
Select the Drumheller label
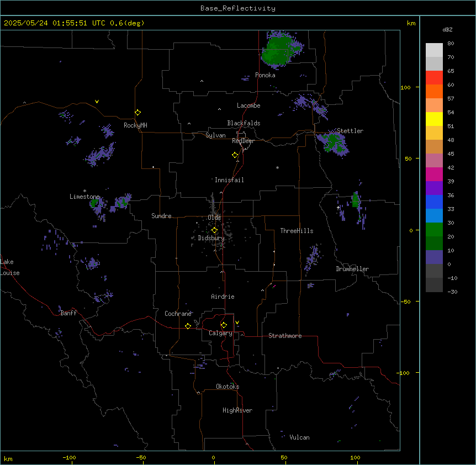pos(352,269)
